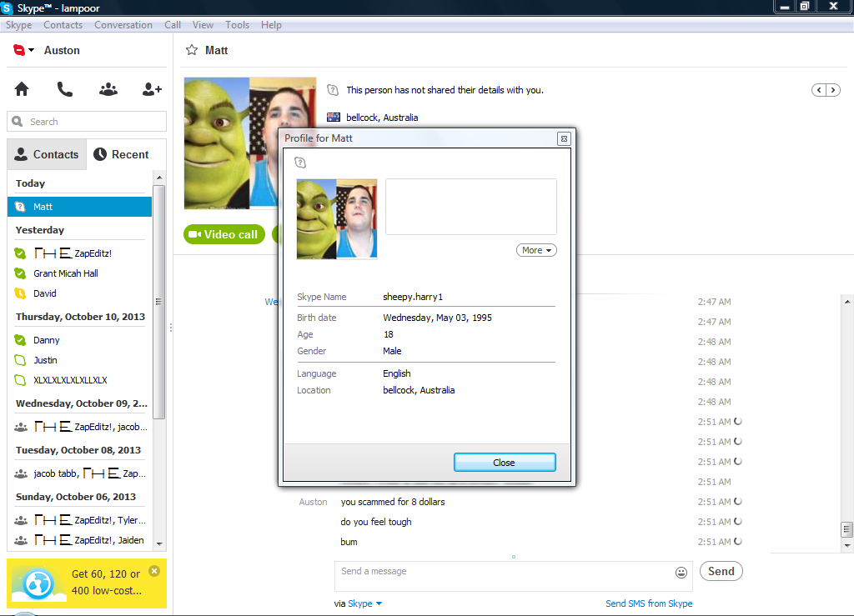Viewport: 854px width, 616px height.
Task: Open the Skype menu
Action: click(19, 25)
